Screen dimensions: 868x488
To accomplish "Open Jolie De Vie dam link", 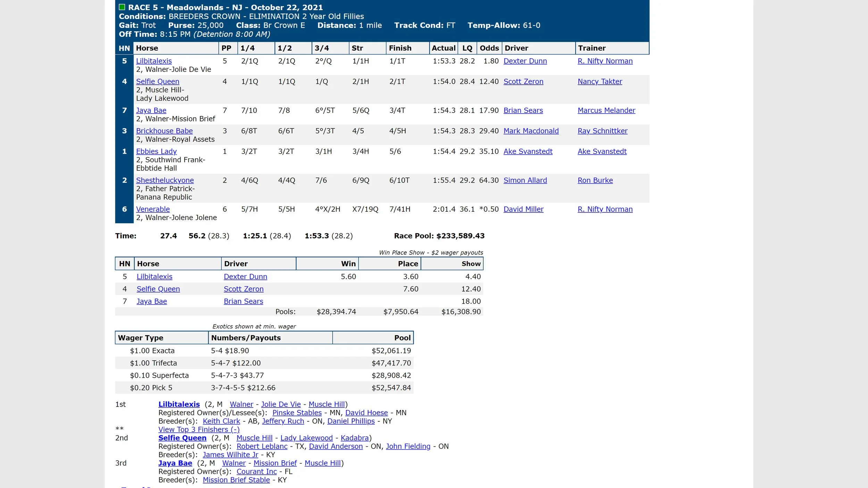I will [281, 404].
